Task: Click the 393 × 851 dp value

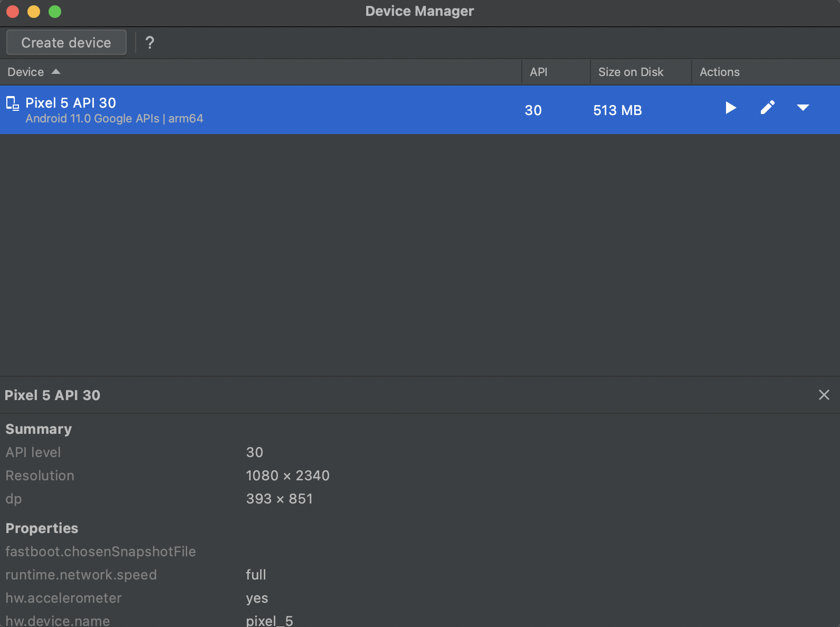Action: point(279,499)
